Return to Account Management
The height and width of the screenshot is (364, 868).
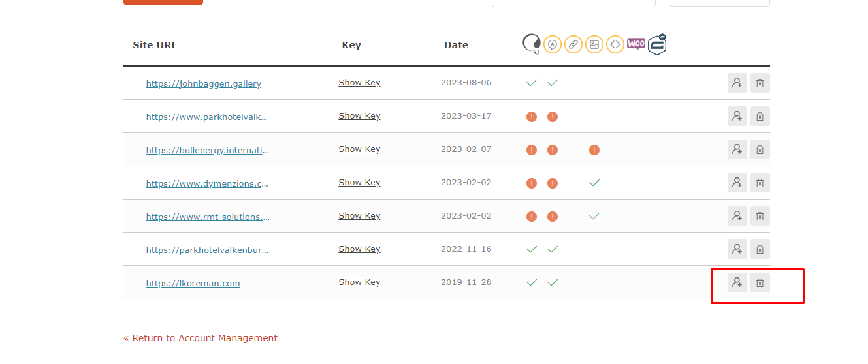click(x=201, y=338)
